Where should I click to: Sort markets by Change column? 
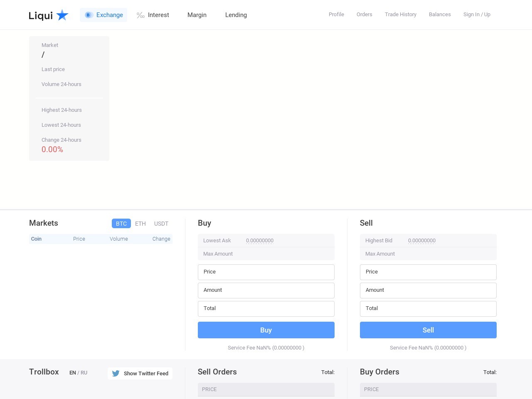click(161, 239)
